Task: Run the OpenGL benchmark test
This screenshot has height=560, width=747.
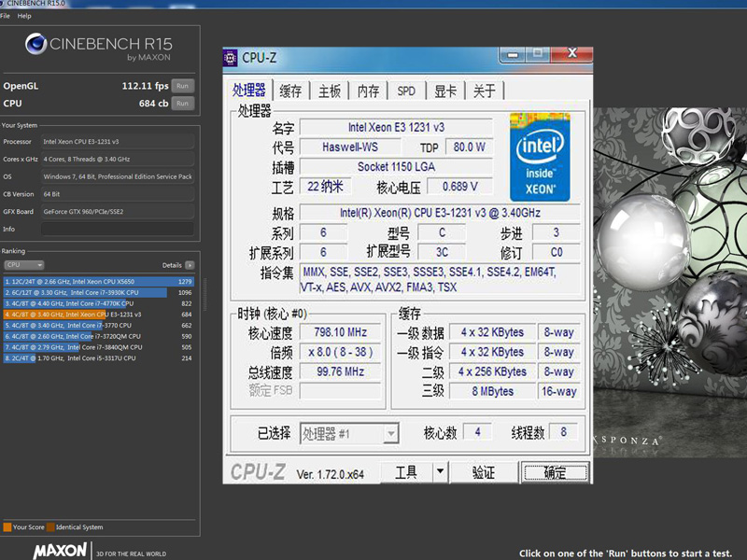Action: [182, 86]
